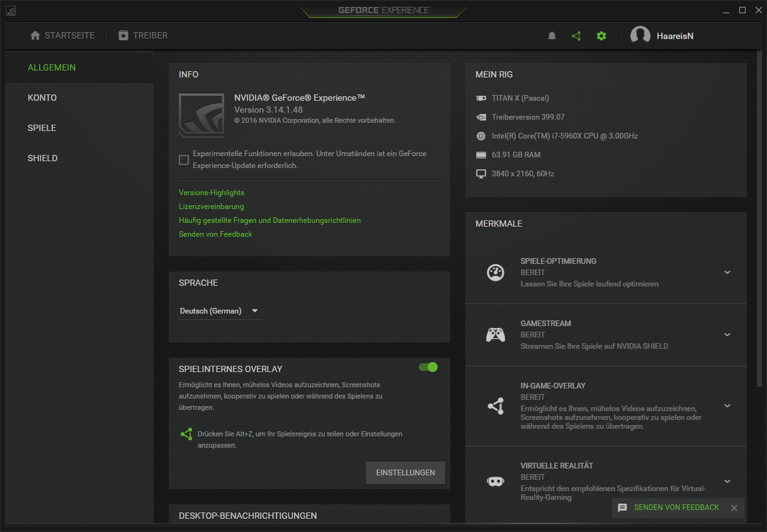Click the gamepad Gamestream icon
Image resolution: width=767 pixels, height=532 pixels.
pos(496,335)
